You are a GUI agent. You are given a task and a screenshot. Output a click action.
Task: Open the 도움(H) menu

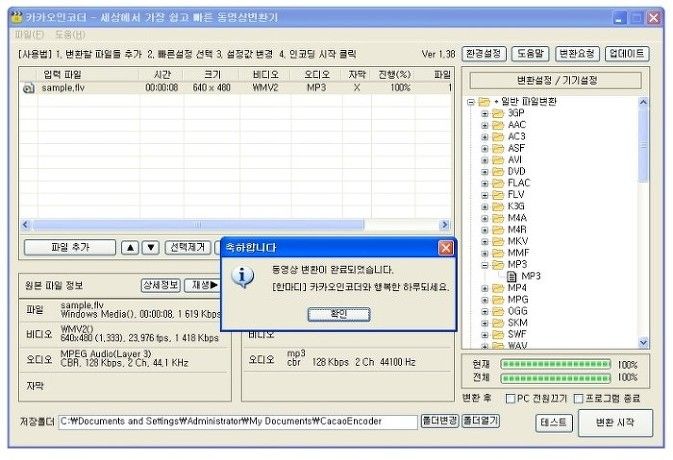[x=70, y=34]
